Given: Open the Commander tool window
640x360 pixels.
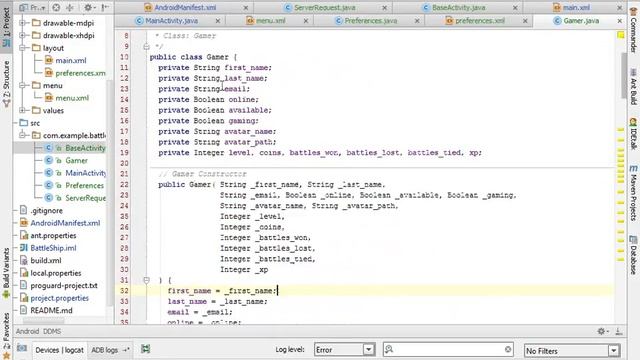Looking at the screenshot, I should tap(633, 29).
